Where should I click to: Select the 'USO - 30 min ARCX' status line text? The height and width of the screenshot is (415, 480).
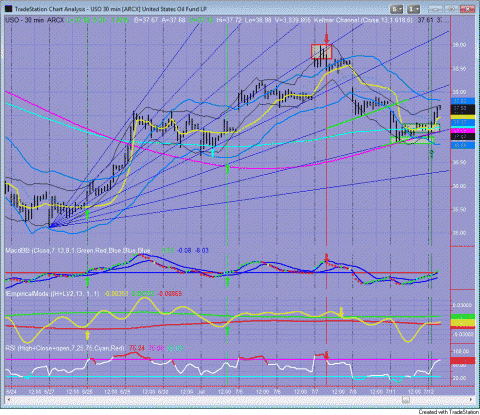[x=34, y=20]
